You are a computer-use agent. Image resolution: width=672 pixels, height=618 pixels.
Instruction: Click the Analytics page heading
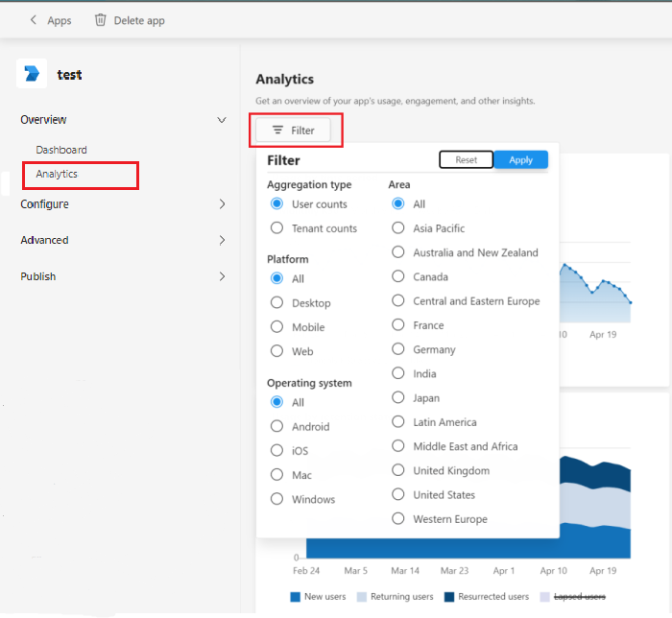click(284, 80)
